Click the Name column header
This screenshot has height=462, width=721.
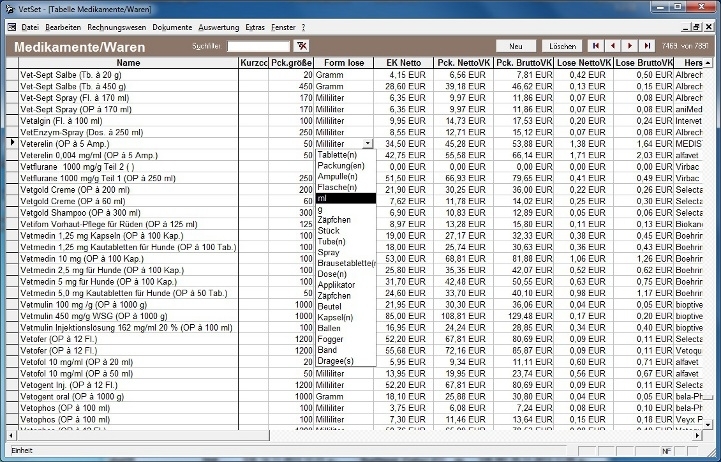[x=128, y=63]
